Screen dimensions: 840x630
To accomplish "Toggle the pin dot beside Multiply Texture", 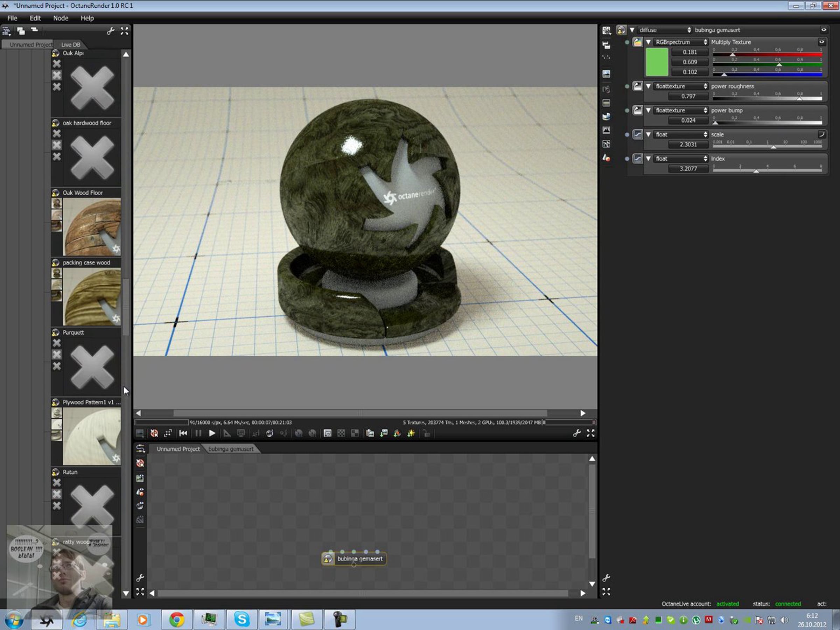I will 627,42.
